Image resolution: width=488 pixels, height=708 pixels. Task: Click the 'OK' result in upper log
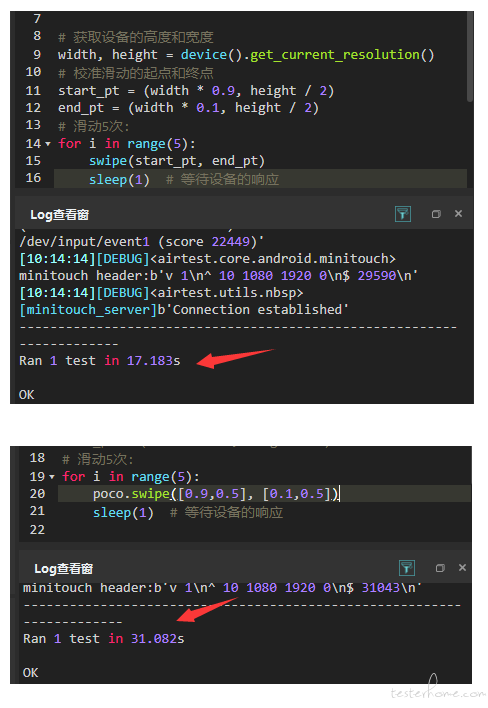click(26, 395)
